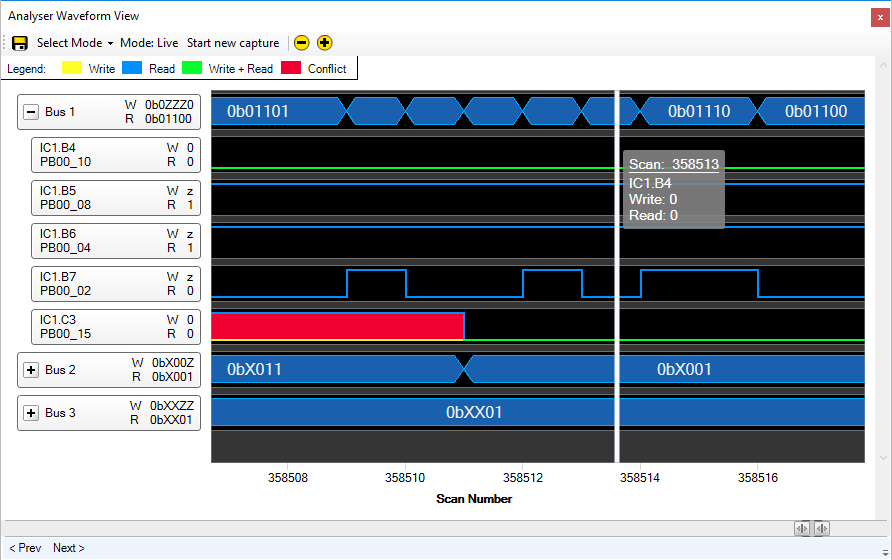
Task: Open the Select Mode dropdown
Action: [x=75, y=43]
